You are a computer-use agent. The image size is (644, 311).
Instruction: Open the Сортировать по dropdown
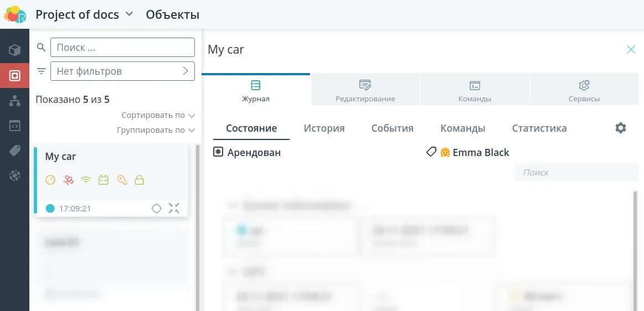tap(158, 116)
